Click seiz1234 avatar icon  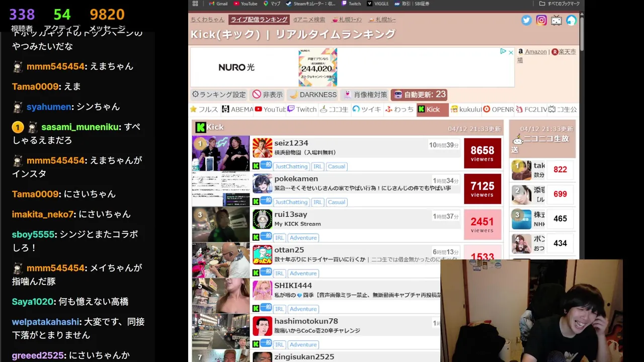tap(262, 148)
